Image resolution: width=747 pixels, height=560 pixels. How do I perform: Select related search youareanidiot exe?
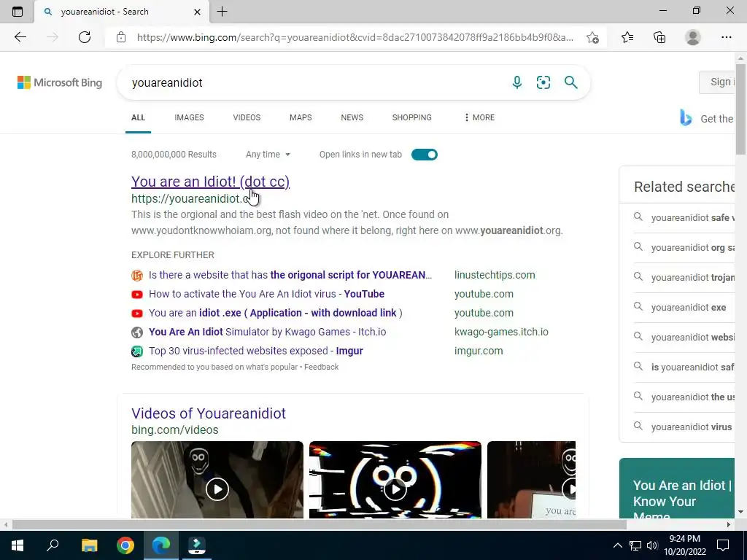tap(689, 307)
